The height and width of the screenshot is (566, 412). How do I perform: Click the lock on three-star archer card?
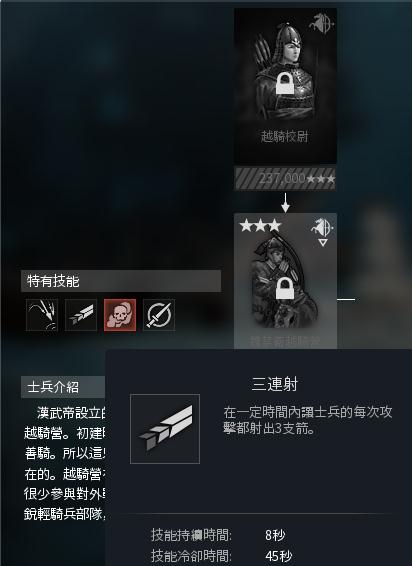coord(285,288)
